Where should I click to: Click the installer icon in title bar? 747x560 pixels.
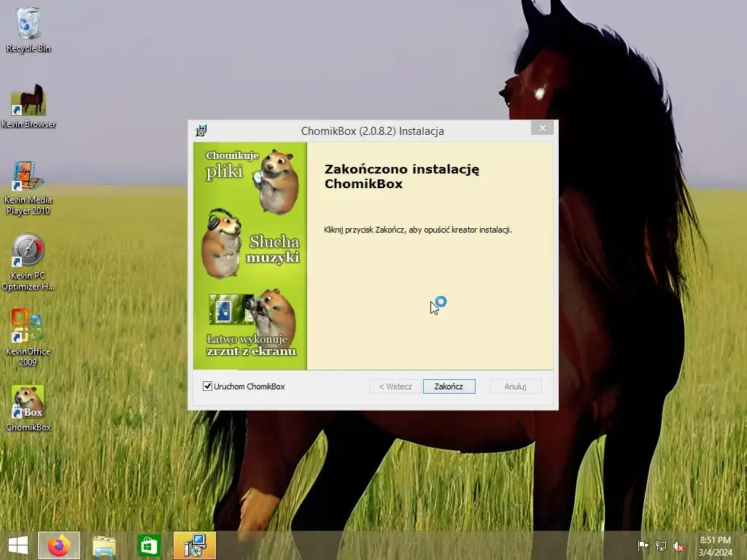coord(201,131)
